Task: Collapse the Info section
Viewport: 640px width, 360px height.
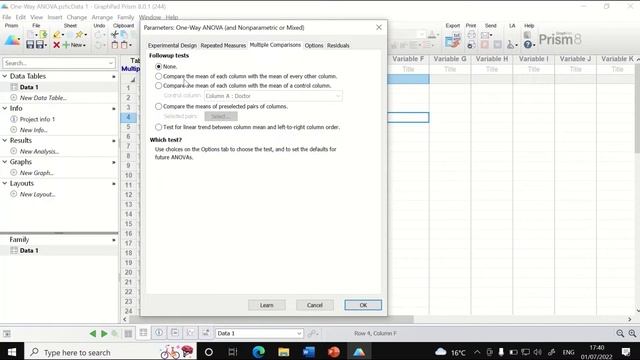Action: [5, 108]
